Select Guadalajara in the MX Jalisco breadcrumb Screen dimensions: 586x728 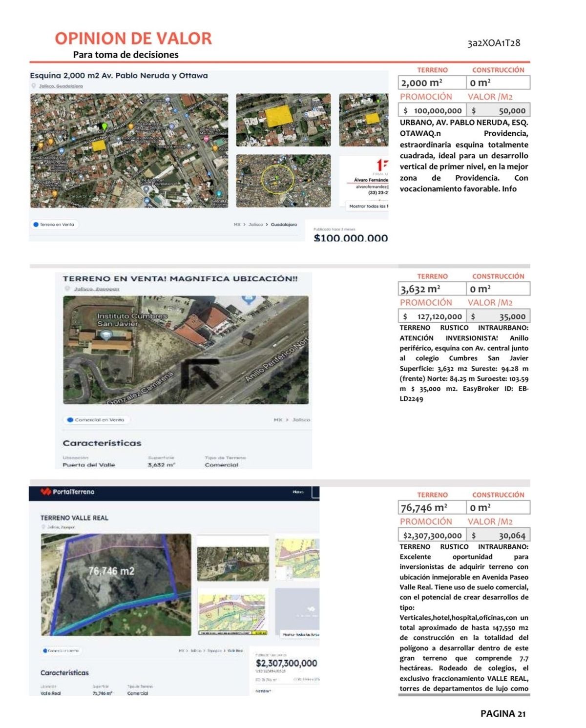point(284,225)
